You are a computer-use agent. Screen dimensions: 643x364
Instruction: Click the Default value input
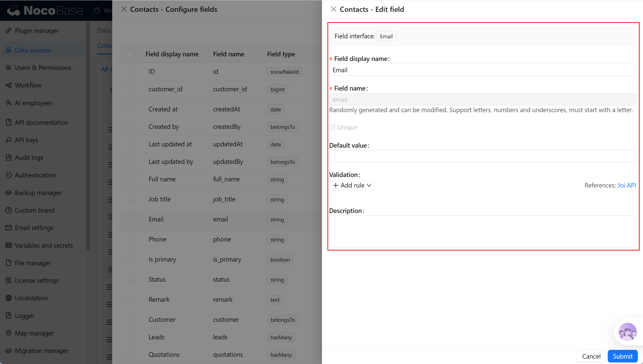(483, 156)
